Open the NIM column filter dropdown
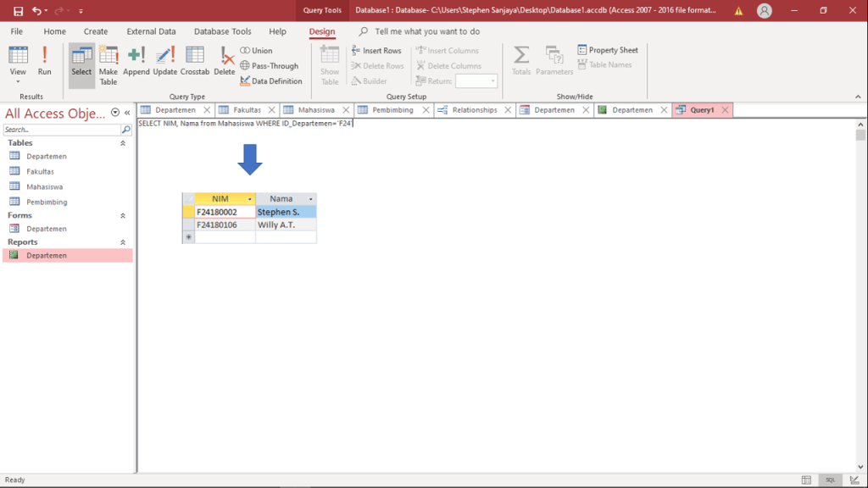This screenshot has height=488, width=868. click(x=250, y=199)
